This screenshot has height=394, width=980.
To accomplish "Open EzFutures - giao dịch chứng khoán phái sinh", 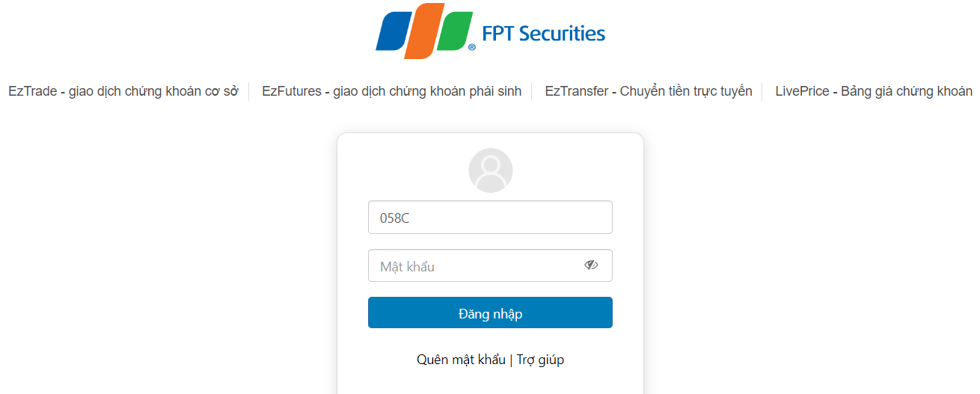I will [x=391, y=91].
